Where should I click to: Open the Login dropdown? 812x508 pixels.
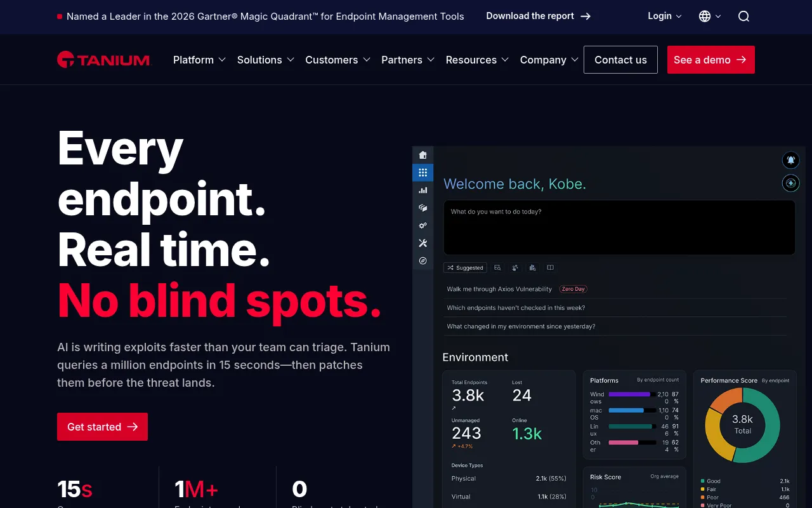point(665,17)
